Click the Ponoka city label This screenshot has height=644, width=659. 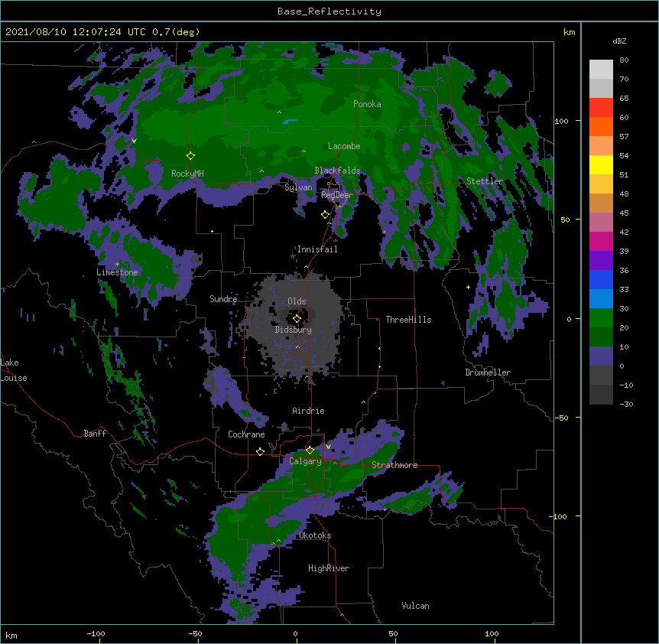click(367, 104)
